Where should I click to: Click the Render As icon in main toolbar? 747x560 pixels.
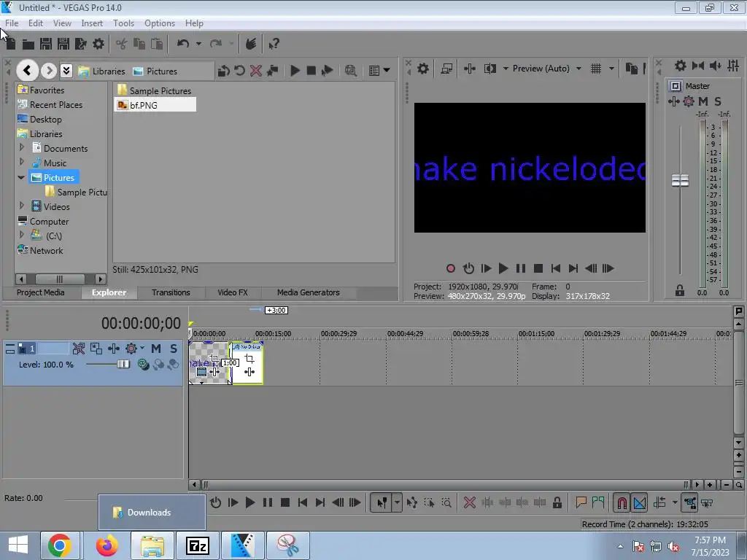81,44
